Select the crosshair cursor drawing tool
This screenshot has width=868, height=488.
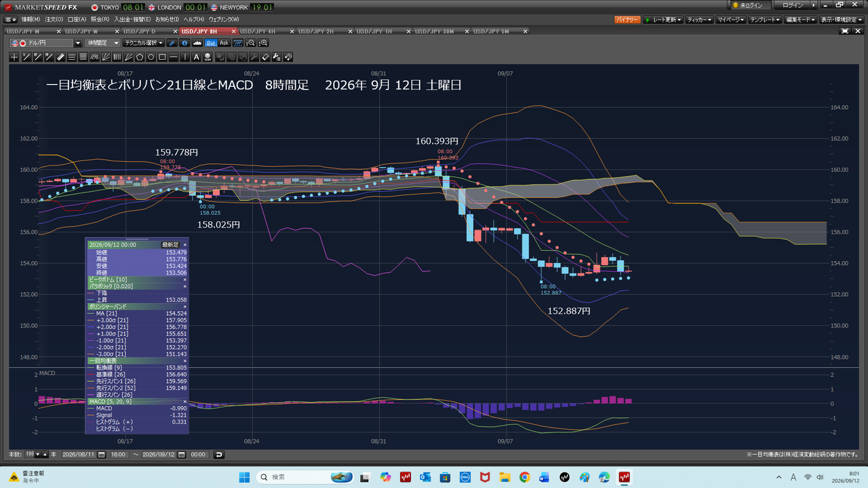point(14,57)
